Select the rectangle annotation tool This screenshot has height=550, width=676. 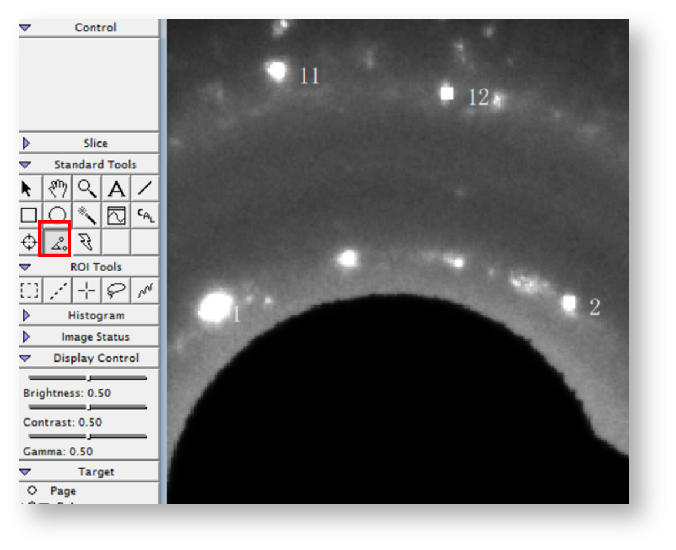coord(29,214)
